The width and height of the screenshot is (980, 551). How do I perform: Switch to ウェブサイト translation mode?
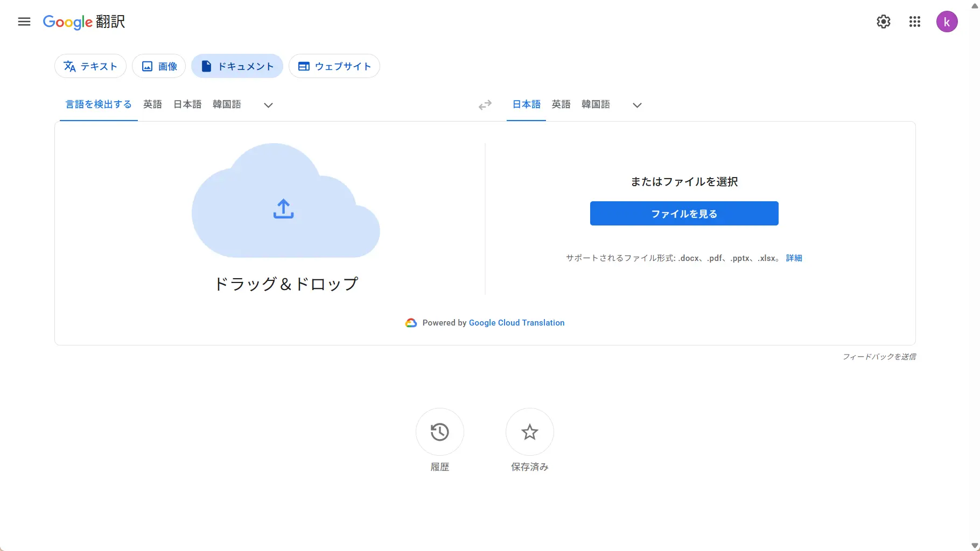pos(334,66)
